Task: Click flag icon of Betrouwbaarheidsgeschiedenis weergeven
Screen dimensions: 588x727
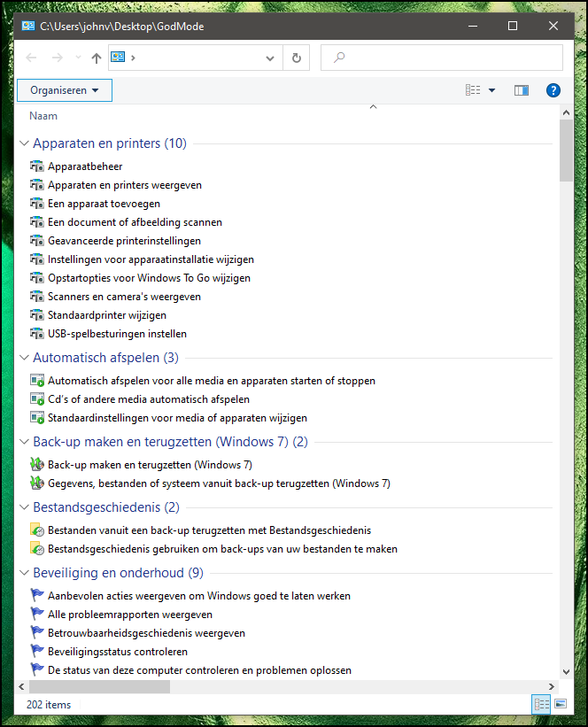Action: click(36, 633)
